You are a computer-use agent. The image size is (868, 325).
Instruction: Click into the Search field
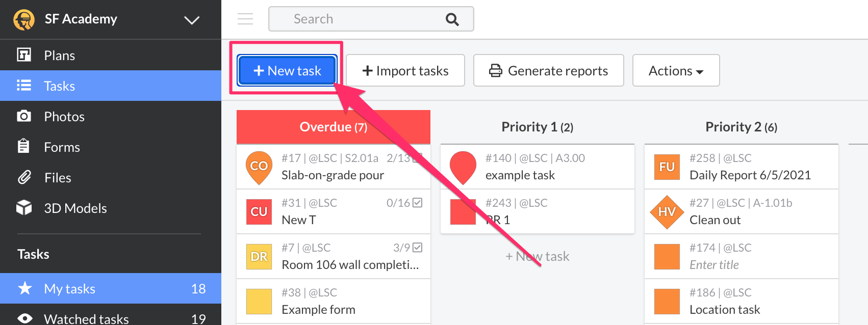[357, 19]
